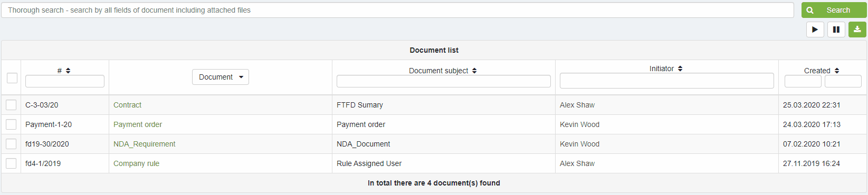Click the green download icon button
This screenshot has width=868, height=195.
(857, 30)
